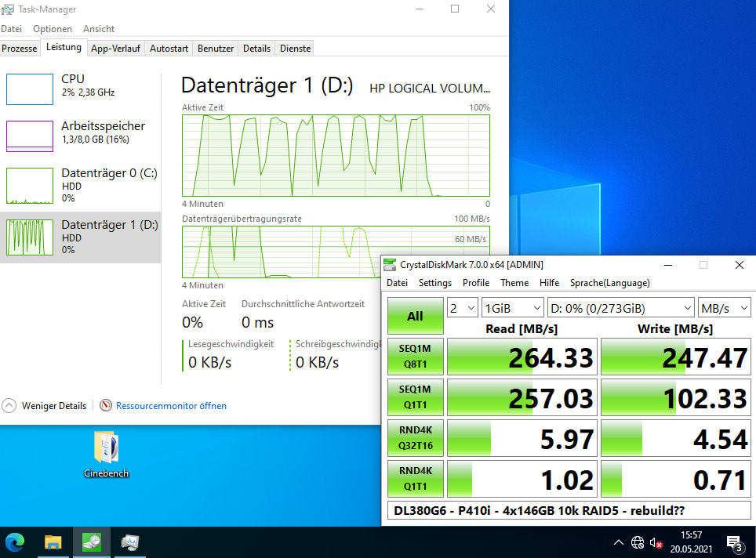This screenshot has height=558, width=756.
Task: Run the RND4K Q1T1 test
Action: 415,479
